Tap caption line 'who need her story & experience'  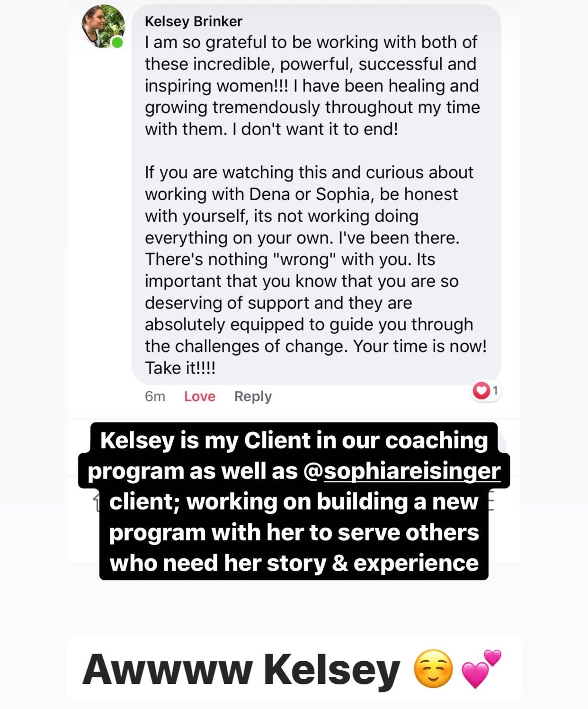(x=294, y=563)
